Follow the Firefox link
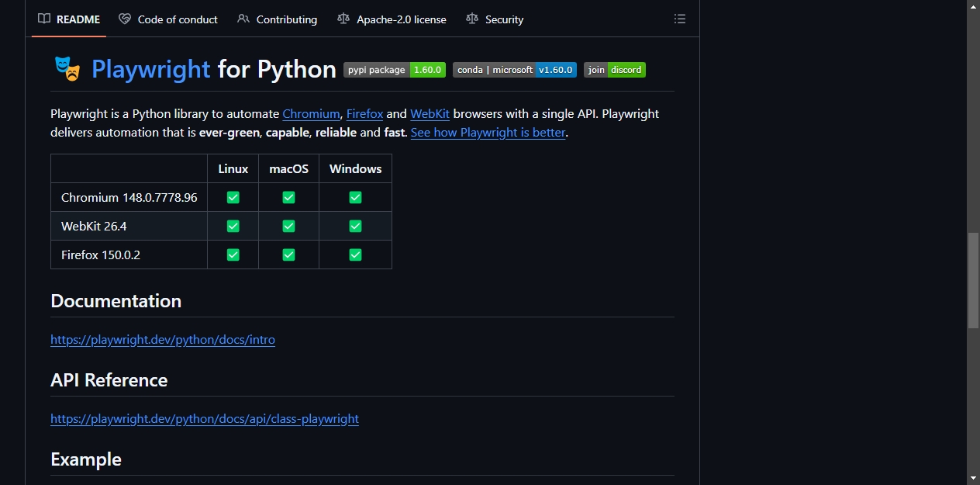Viewport: 980px width, 485px height. click(364, 113)
